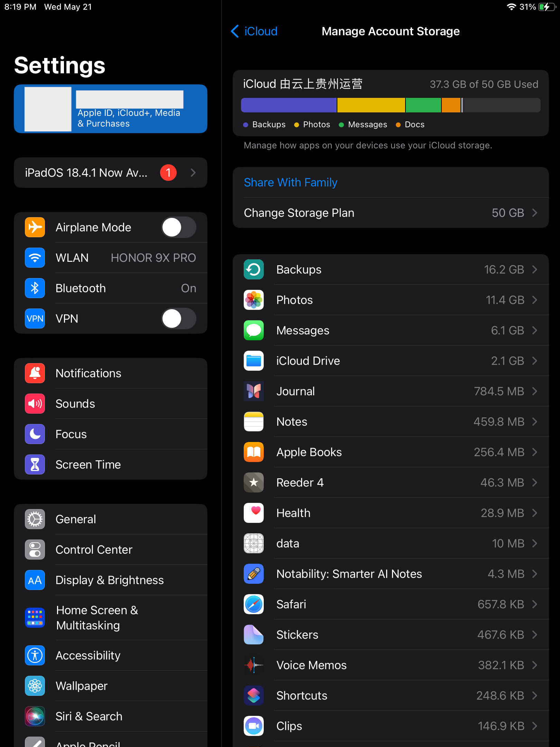Open Notes 459.8 MB chevron
Screen dimensions: 560x747
coord(535,422)
